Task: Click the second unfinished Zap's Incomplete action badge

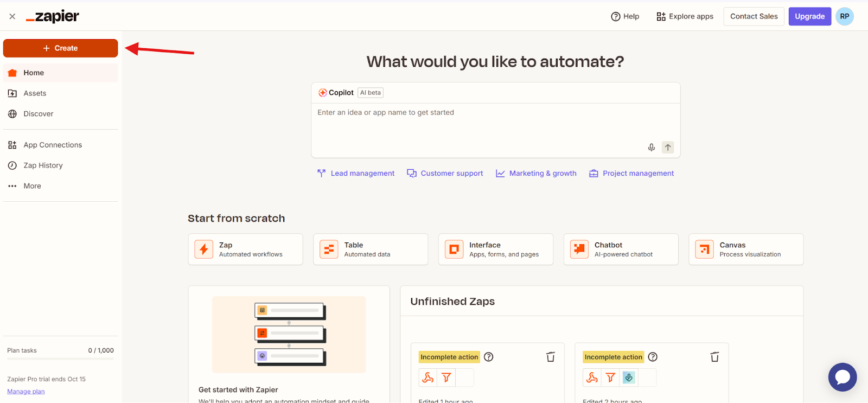Action: click(x=614, y=357)
